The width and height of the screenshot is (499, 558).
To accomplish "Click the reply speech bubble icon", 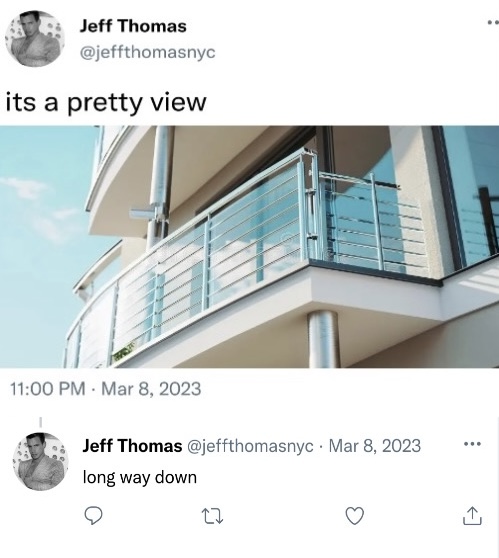I will click(x=94, y=516).
